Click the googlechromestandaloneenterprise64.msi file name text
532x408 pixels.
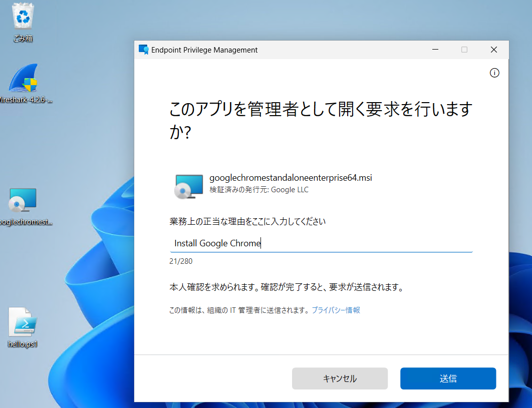tap(291, 178)
